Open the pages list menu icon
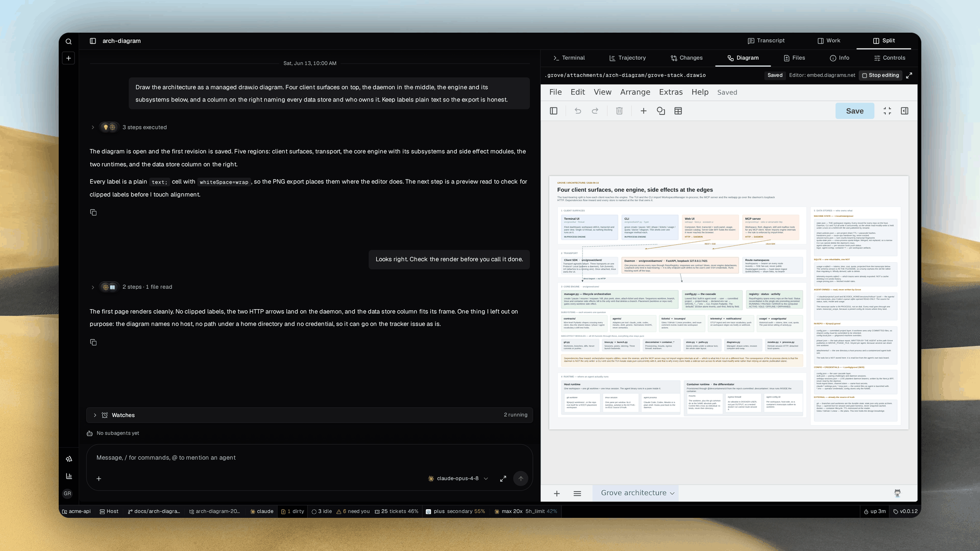Viewport: 980px width, 551px height. pos(577,493)
